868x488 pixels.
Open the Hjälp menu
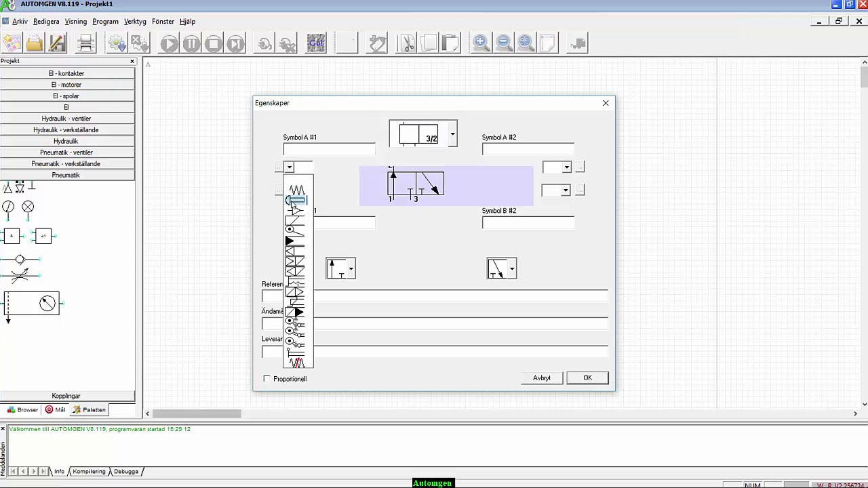tap(187, 22)
